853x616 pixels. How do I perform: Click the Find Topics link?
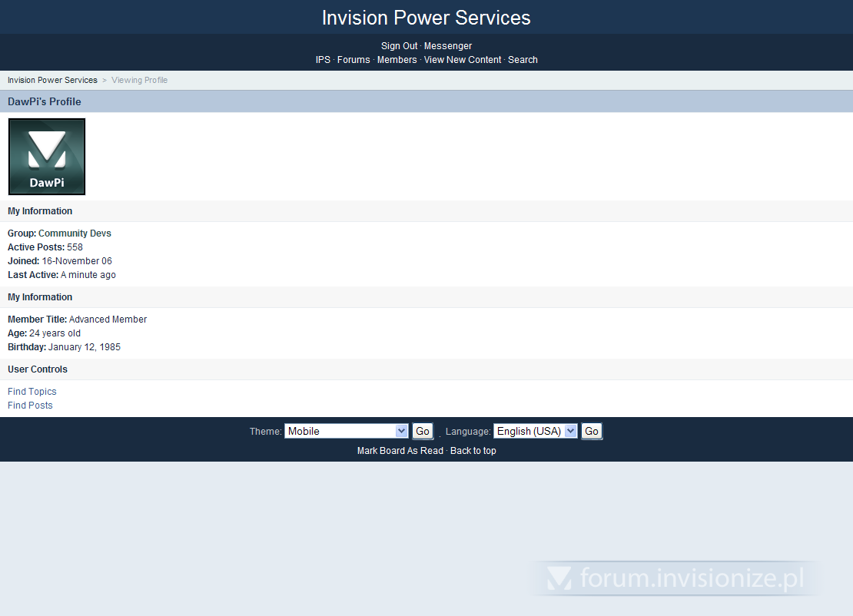pos(32,392)
